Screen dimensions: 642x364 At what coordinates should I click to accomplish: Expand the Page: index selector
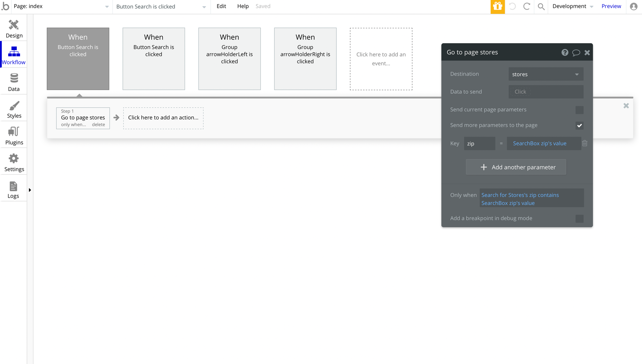point(61,7)
